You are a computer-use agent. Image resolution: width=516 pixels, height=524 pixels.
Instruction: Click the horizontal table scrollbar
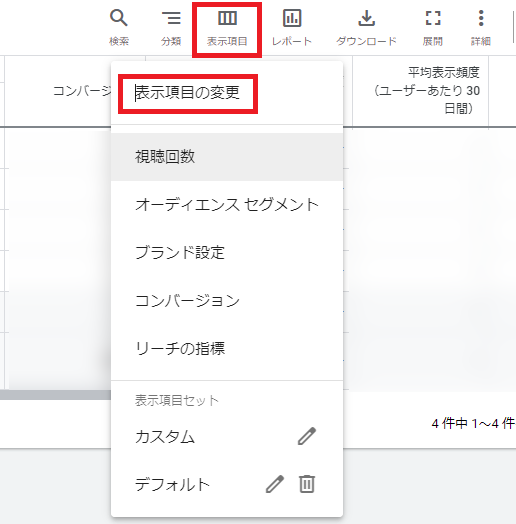(55, 395)
